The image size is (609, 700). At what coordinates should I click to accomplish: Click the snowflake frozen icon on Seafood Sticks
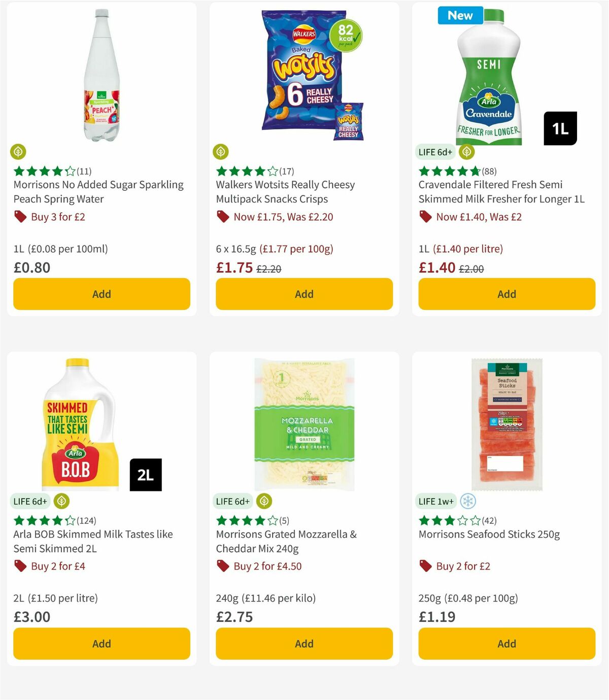[x=467, y=501]
